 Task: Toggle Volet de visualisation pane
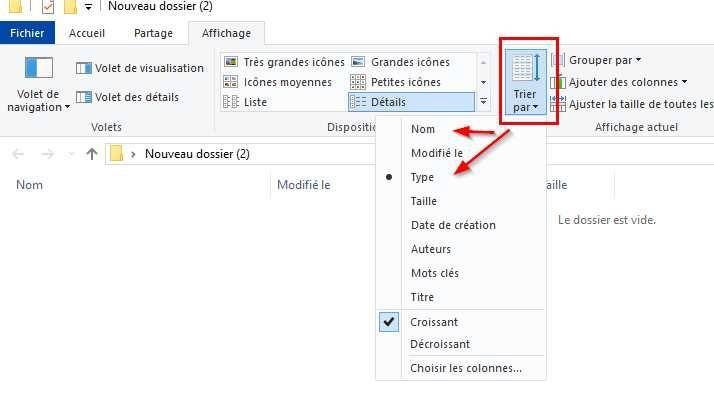pyautogui.click(x=140, y=68)
